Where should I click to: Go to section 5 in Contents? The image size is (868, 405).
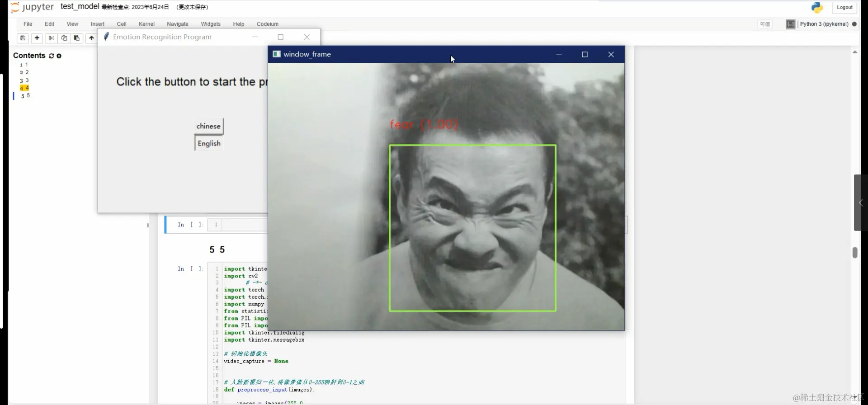[x=25, y=96]
